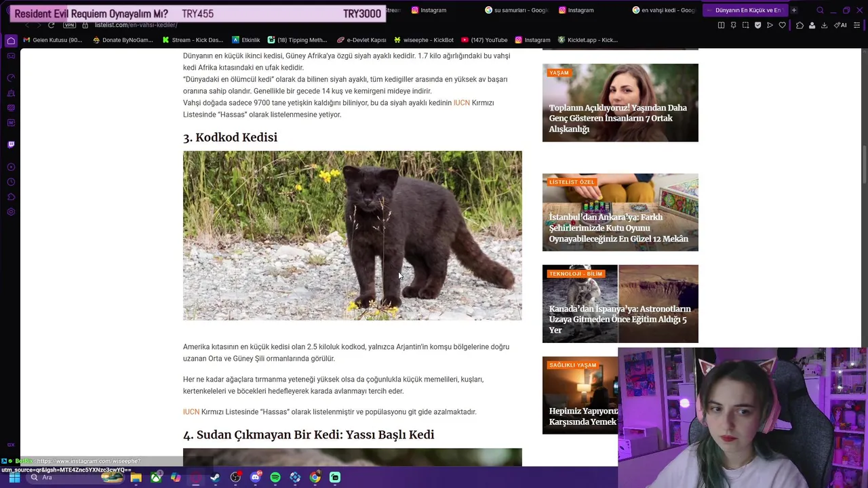The height and width of the screenshot is (488, 868).
Task: Open the (147) YouTube bookmark
Action: (484, 40)
